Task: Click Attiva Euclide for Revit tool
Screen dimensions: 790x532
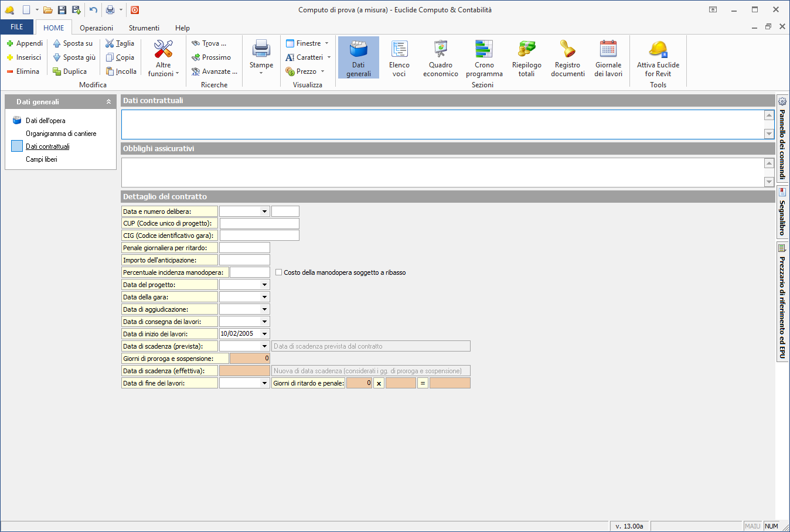Action: 658,58
